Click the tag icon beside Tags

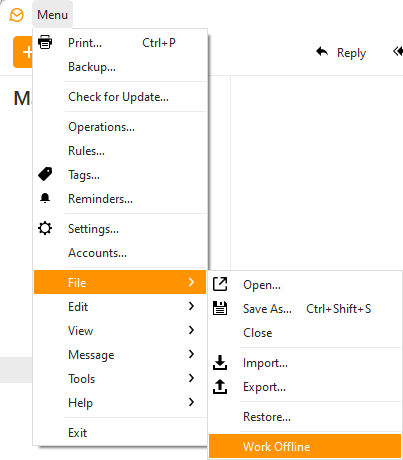[45, 174]
